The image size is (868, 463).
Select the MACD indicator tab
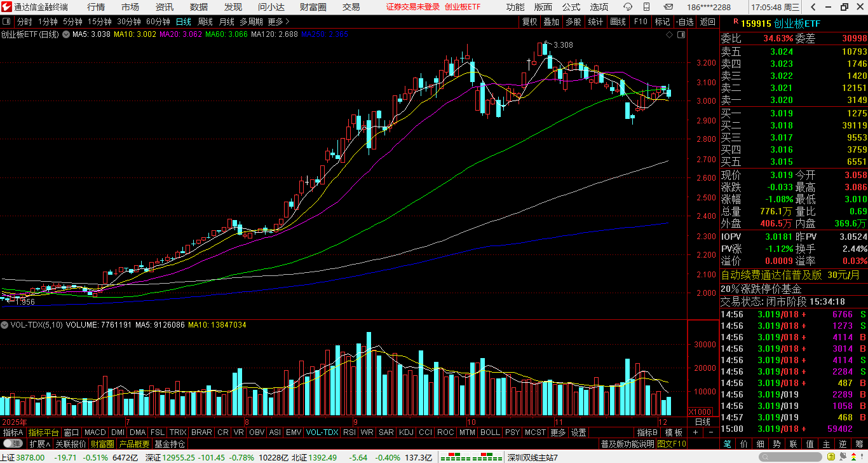point(95,432)
